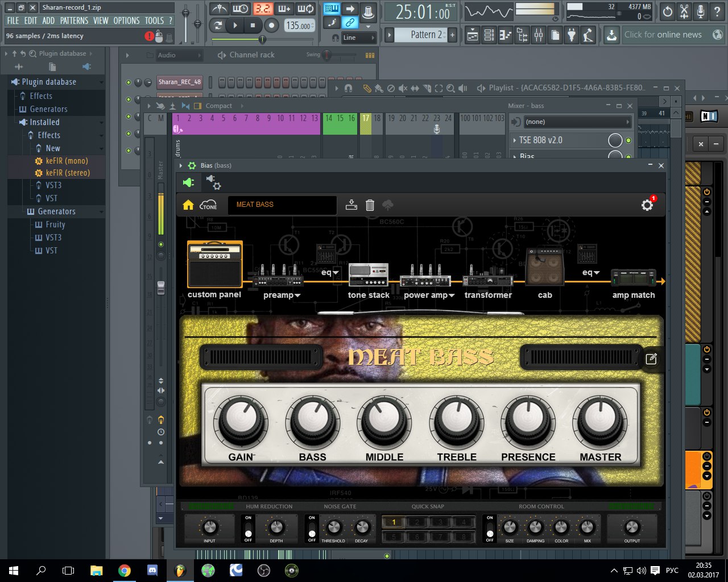Click the stop button in transport
This screenshot has width=728, height=582.
click(x=253, y=26)
